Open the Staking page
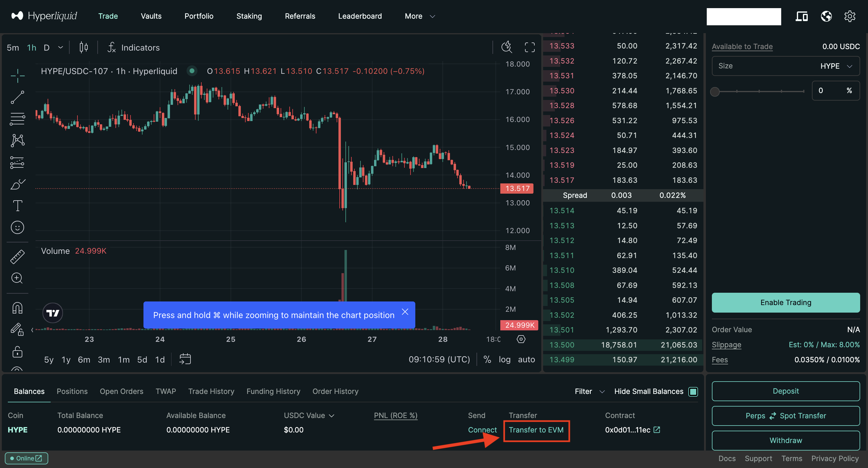The height and width of the screenshot is (468, 868). [249, 16]
